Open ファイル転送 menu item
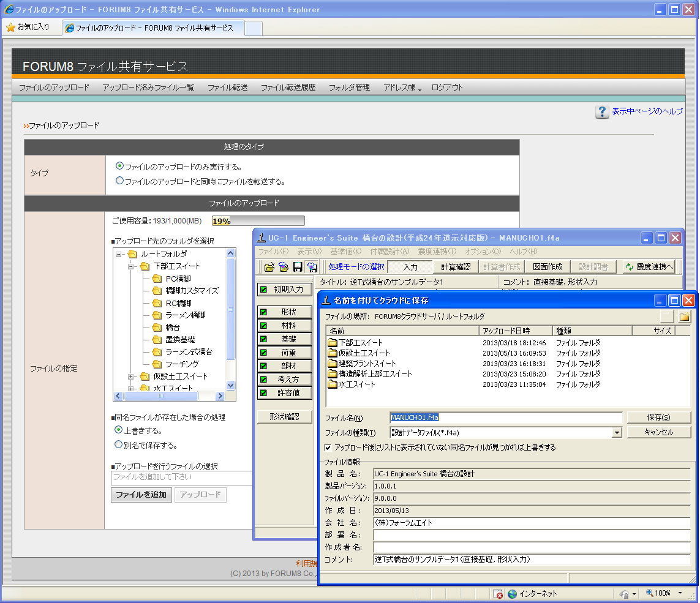Screen dimensions: 700x603 point(228,88)
